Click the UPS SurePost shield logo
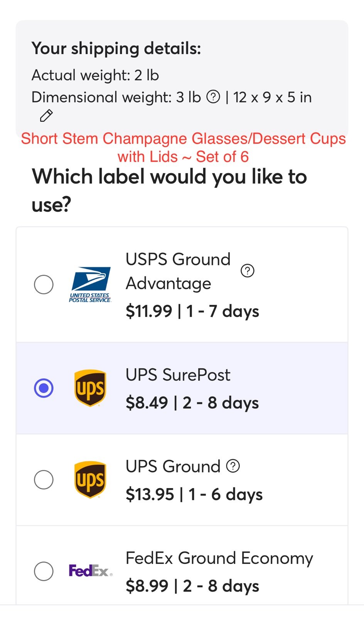Screen dimensions: 364x617 tap(90, 388)
